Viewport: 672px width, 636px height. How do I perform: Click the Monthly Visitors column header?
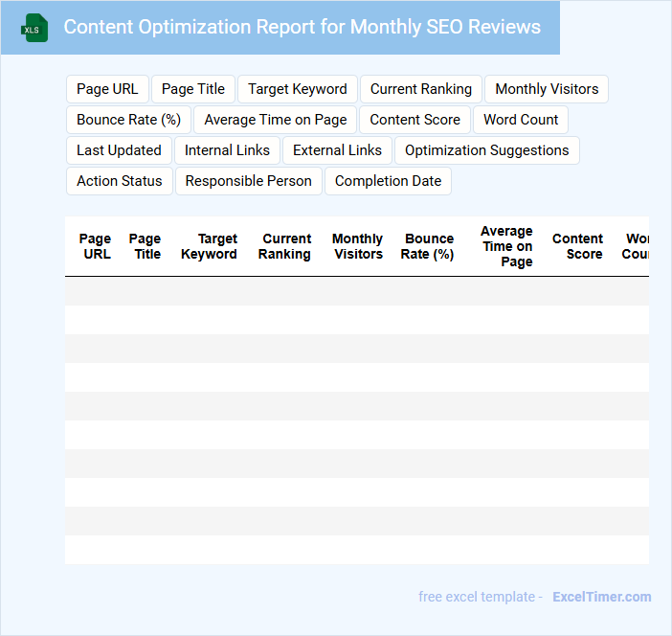[357, 247]
